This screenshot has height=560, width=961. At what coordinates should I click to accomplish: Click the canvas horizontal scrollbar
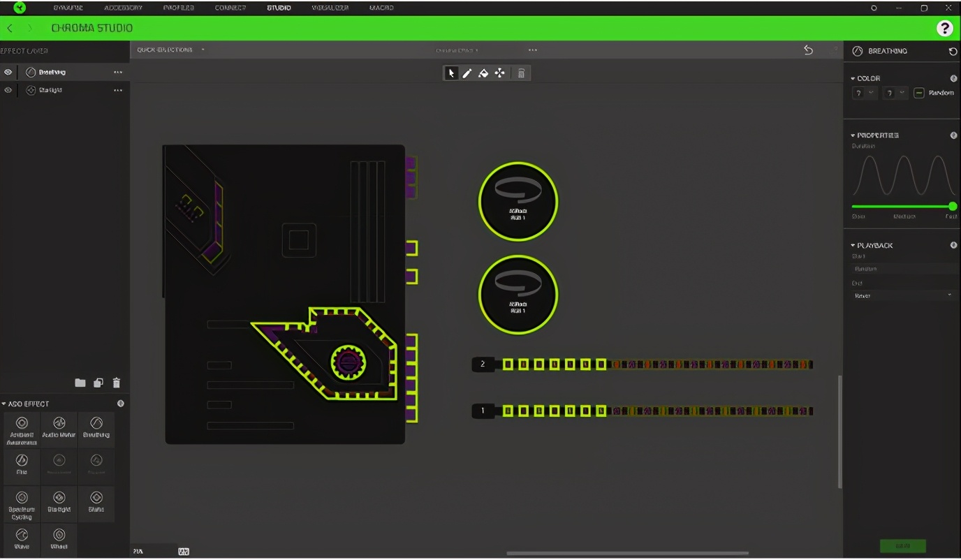627,554
